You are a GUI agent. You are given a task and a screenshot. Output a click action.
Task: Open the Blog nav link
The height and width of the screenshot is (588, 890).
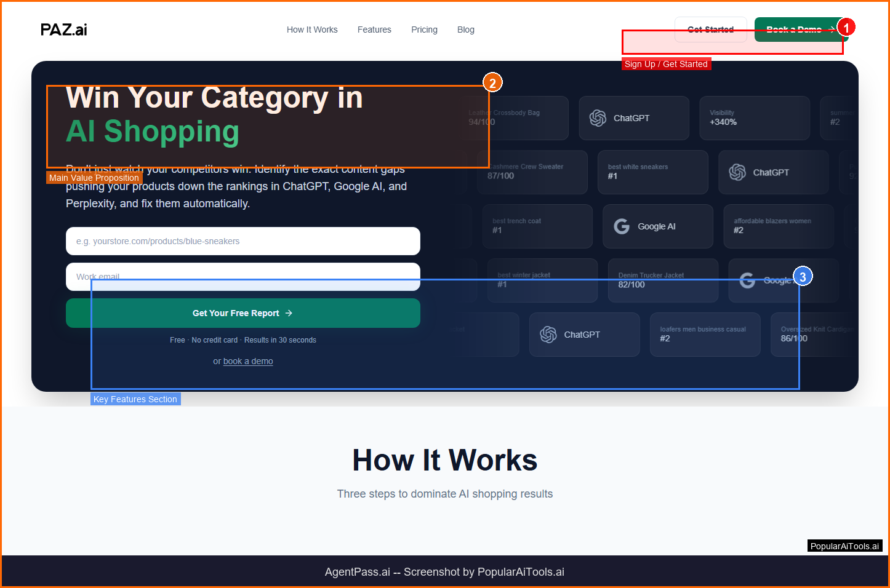(x=466, y=30)
